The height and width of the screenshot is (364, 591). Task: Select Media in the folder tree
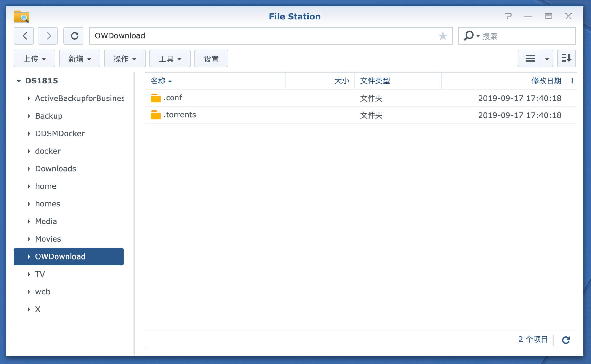46,222
